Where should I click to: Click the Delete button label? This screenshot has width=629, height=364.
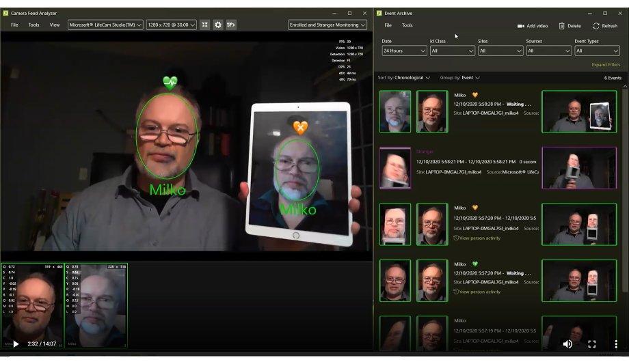(574, 26)
